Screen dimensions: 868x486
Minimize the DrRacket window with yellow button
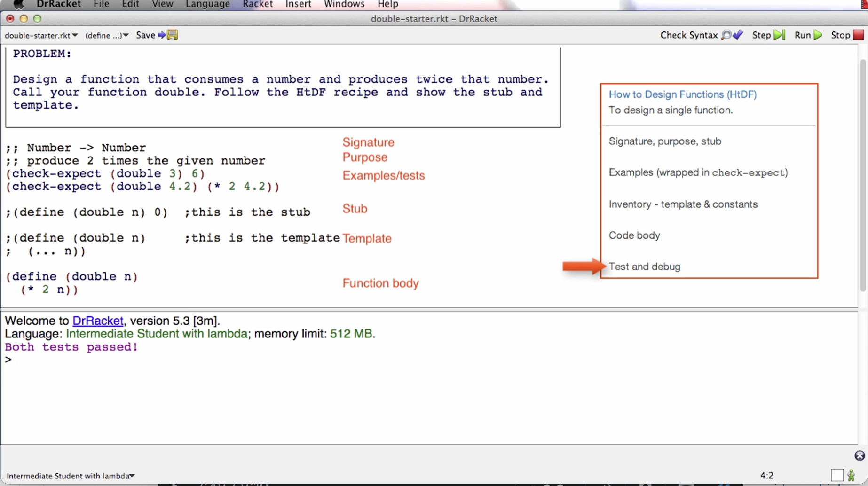[x=24, y=18]
